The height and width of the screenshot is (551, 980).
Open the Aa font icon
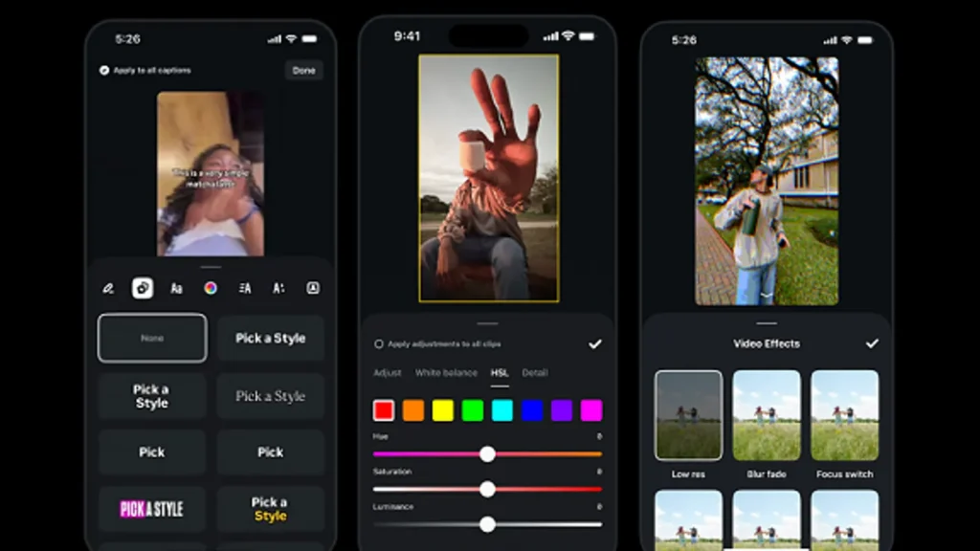pos(176,288)
